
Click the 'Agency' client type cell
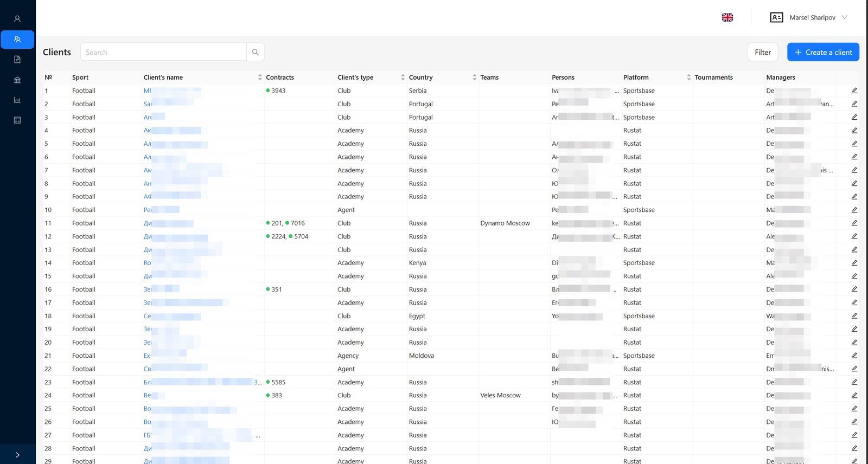(348, 356)
